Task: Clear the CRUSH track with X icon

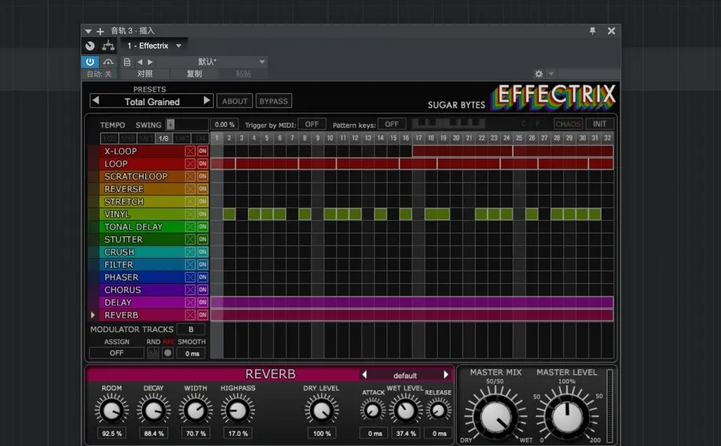Action: click(x=190, y=252)
